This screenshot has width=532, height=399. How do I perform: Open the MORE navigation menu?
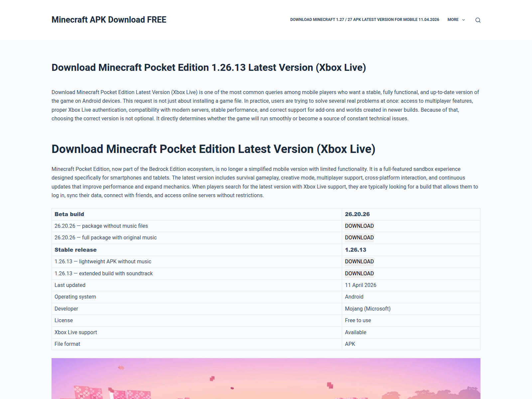[x=452, y=20]
